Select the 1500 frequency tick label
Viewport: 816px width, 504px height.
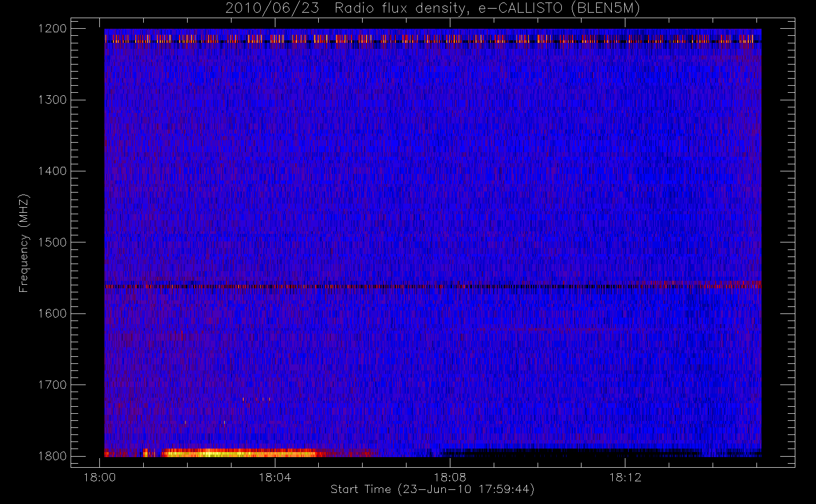pos(52,242)
